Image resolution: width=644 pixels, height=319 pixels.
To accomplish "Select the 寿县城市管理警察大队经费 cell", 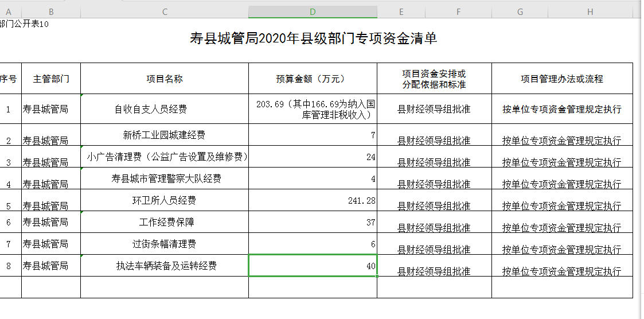I will coord(165,178).
